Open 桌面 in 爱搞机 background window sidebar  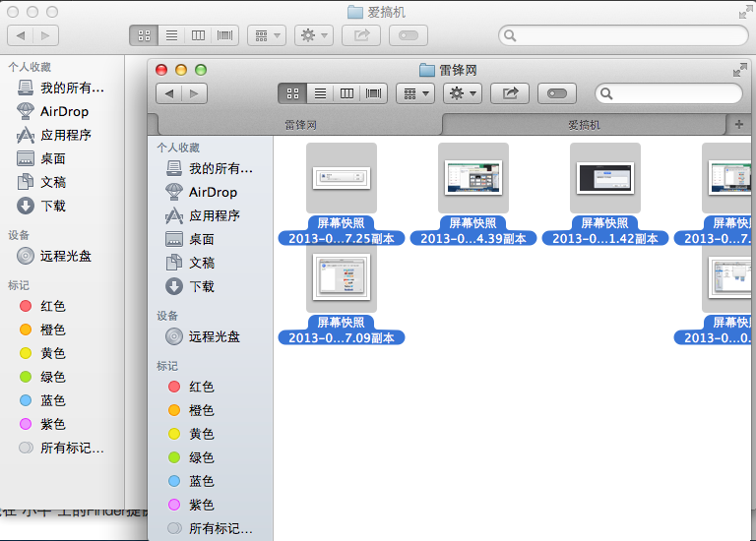(41, 159)
